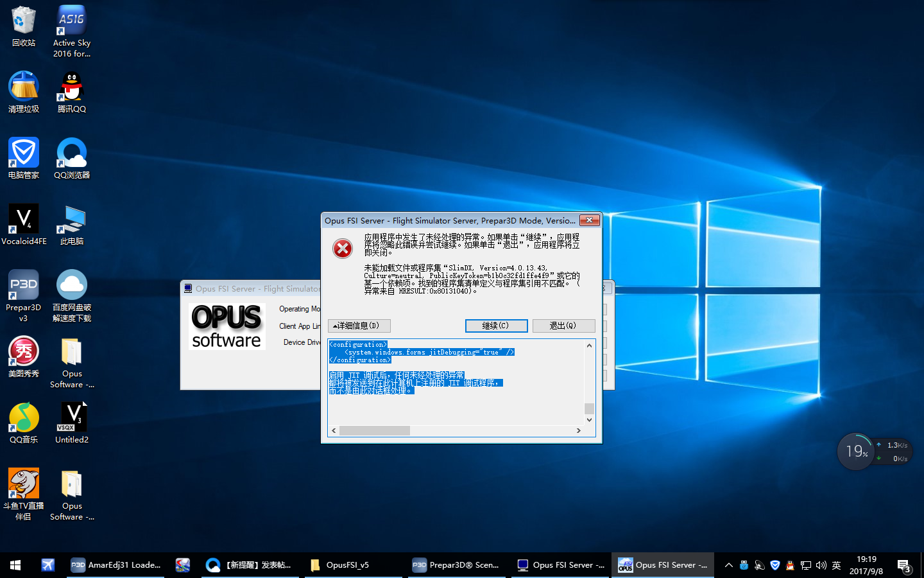Select the 腾讯QQ penguin desktop icon

71,87
